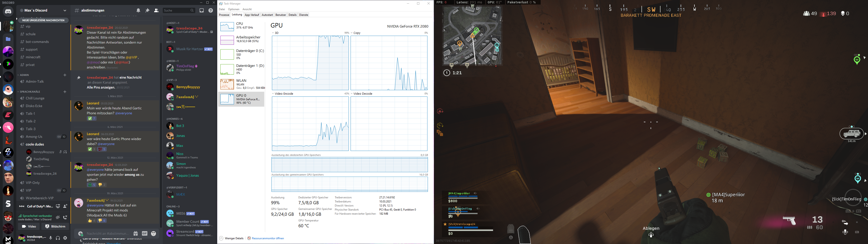Open the Optionen menu in Task-Manager
Viewport: 868px width, 244px height.
tap(234, 9)
